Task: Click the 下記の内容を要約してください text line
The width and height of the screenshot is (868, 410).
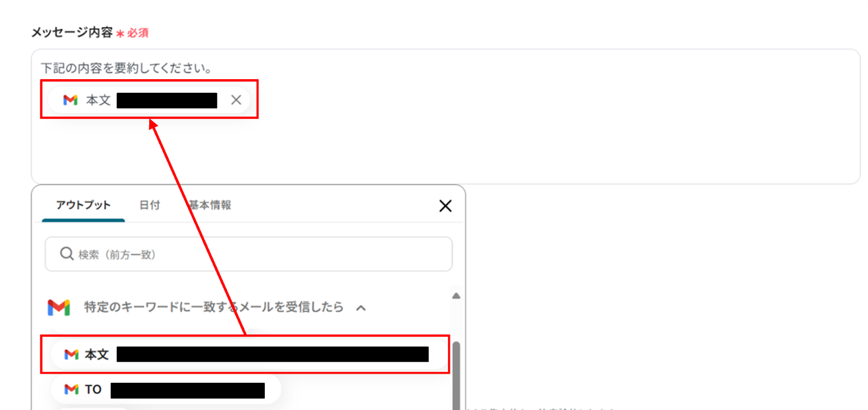Action: [x=126, y=68]
